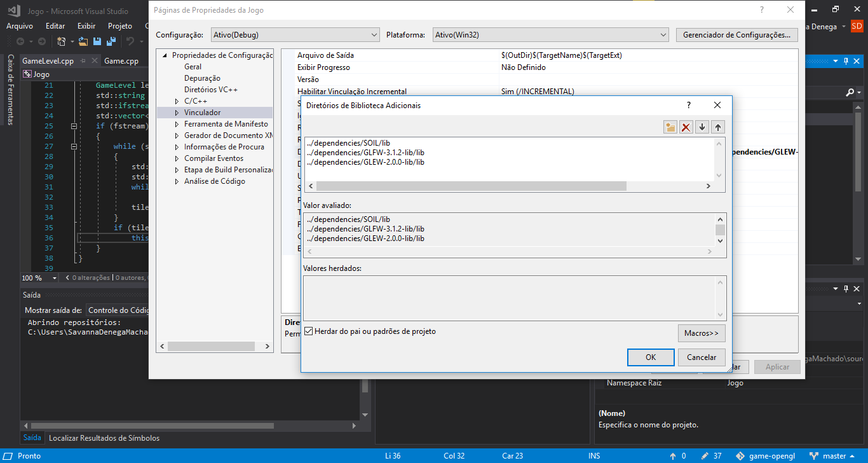Screen dimensions: 868x463
Task: Open file using the folder toolbar icon
Action: coord(83,41)
